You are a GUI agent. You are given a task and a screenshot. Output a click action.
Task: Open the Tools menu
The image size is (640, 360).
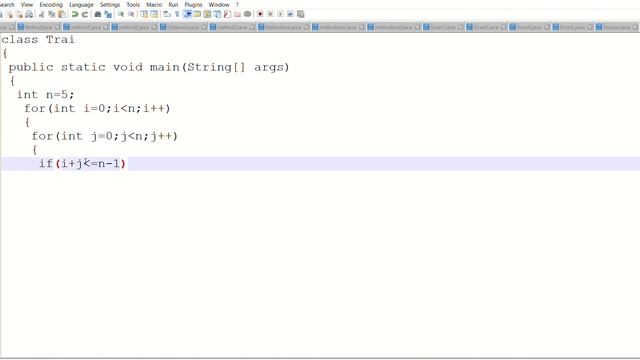133,4
